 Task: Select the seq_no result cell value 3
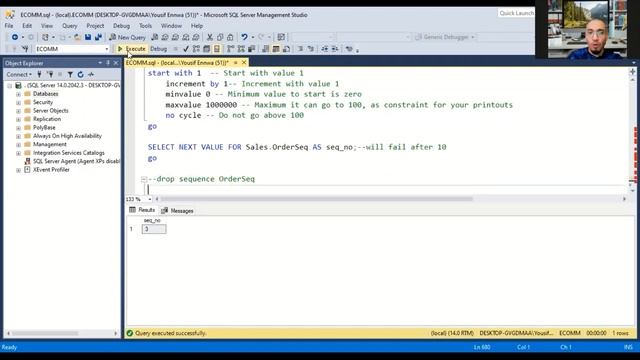[x=154, y=229]
